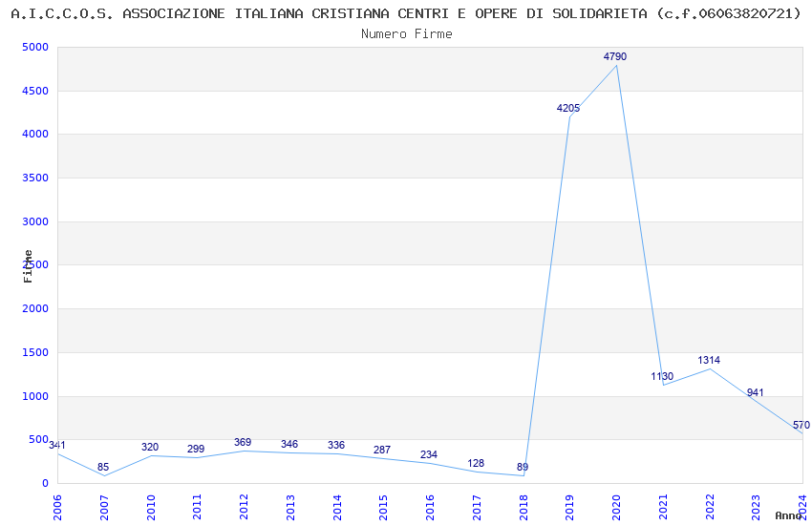Select year 2018 on the axis
This screenshot has width=812, height=525.
(x=524, y=507)
